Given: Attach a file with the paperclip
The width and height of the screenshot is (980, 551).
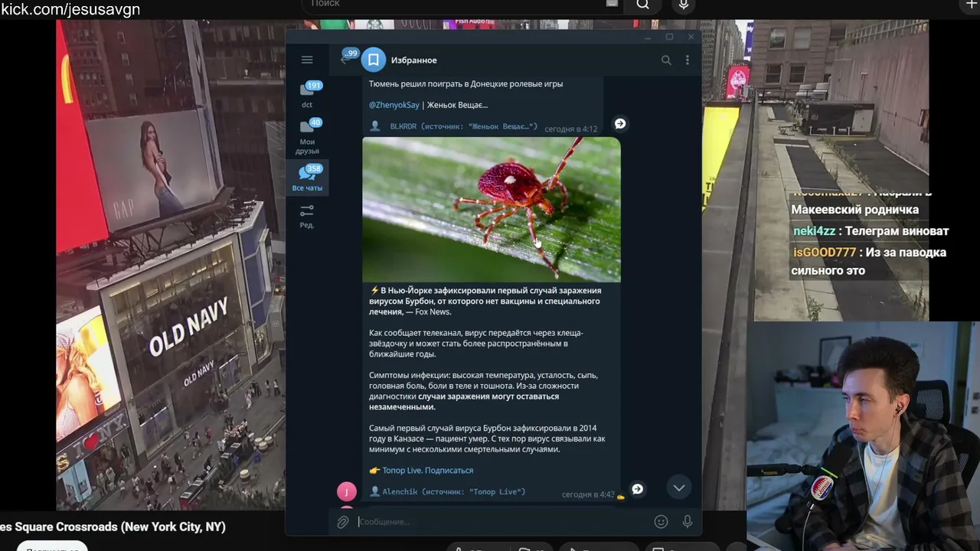Looking at the screenshot, I should pyautogui.click(x=343, y=522).
